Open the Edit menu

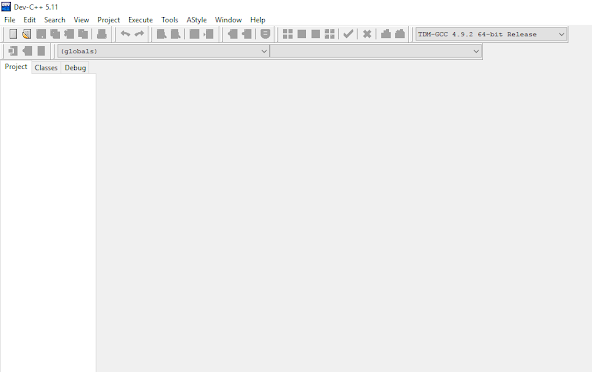[29, 20]
